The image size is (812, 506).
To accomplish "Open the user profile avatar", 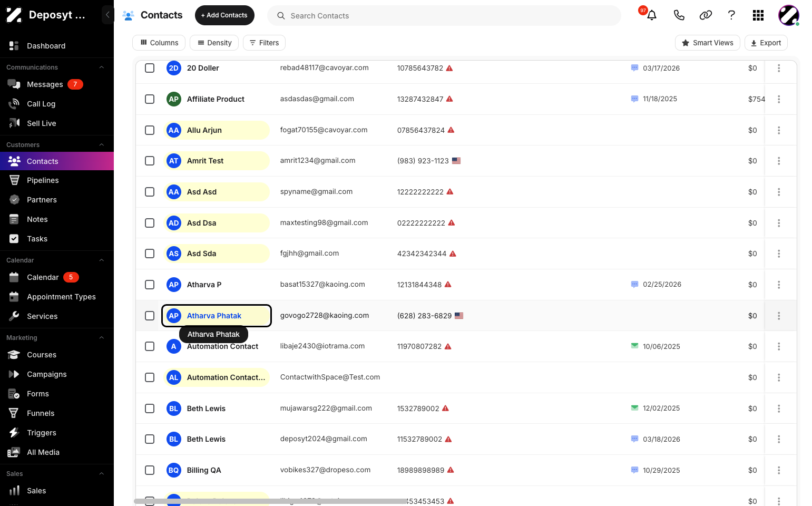I will [789, 15].
